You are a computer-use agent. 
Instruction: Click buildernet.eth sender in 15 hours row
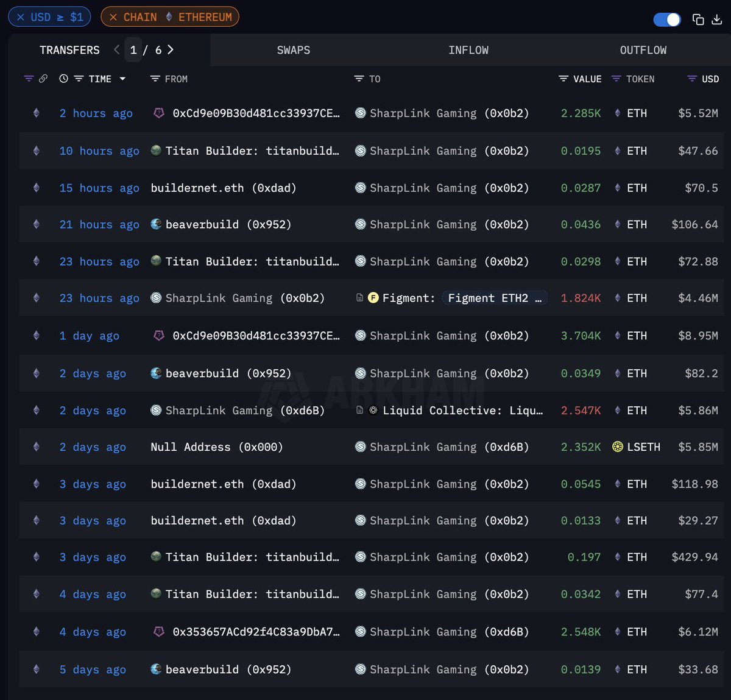[224, 188]
